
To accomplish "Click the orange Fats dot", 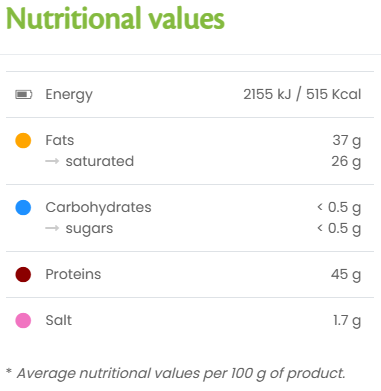I will [23, 140].
